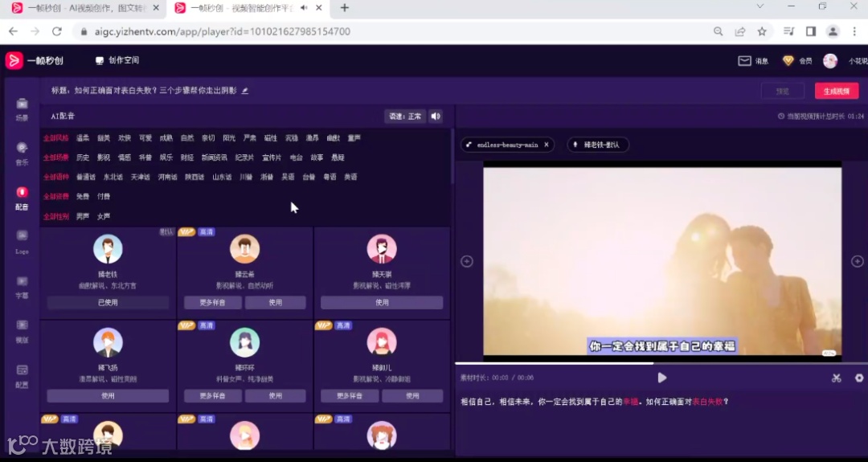Open the Logo sidebar panel
The height and width of the screenshot is (462, 868).
[x=22, y=243]
